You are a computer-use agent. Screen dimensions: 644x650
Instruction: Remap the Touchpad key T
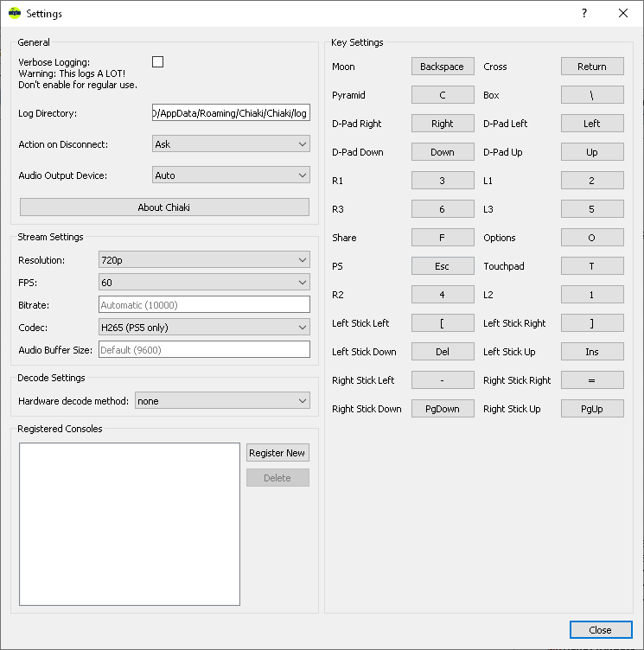click(x=592, y=265)
